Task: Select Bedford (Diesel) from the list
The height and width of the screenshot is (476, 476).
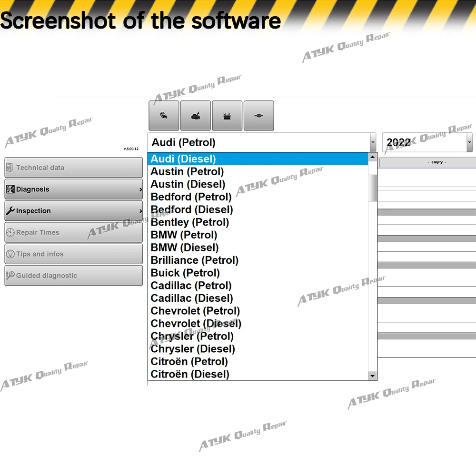Action: 258,209
